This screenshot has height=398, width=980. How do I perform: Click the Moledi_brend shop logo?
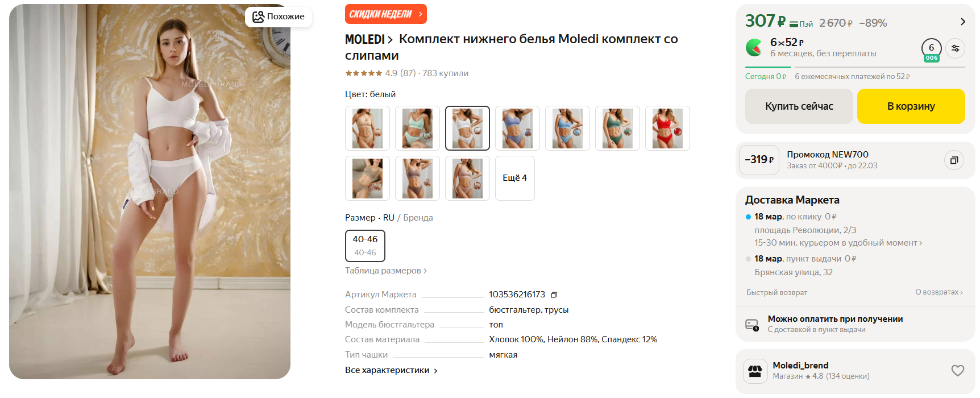pos(755,371)
